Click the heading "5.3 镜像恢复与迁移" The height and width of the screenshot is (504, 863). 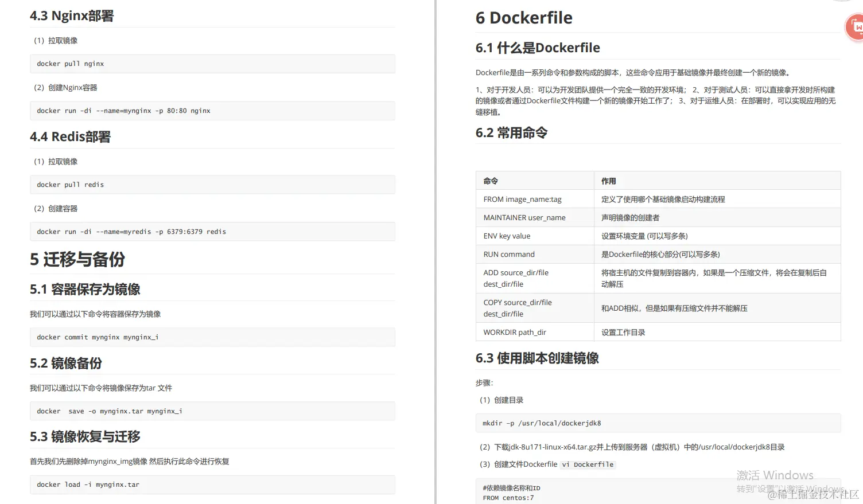tap(85, 437)
